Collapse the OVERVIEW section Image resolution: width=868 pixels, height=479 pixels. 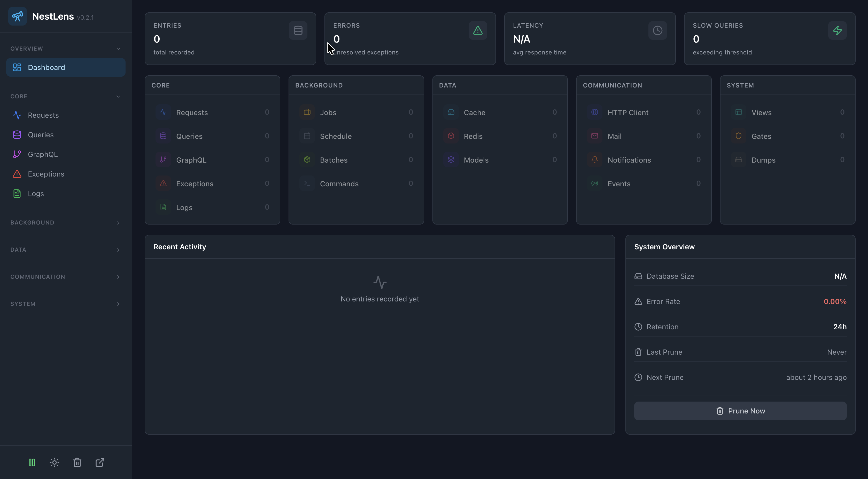coord(118,49)
